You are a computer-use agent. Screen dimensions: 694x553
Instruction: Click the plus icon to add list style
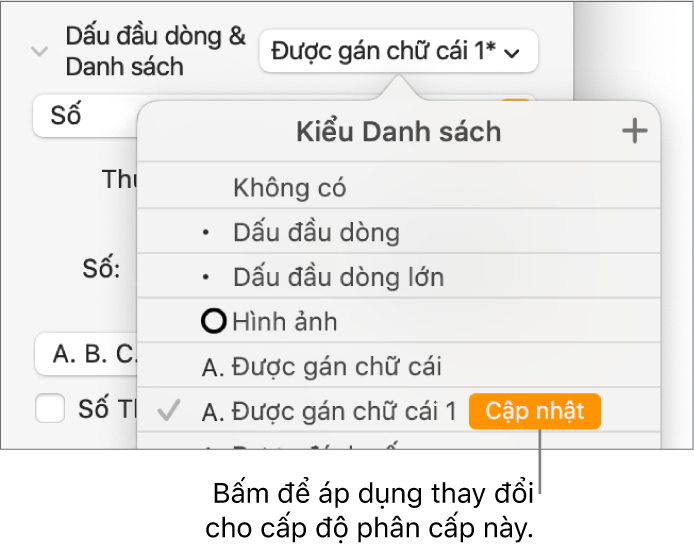pos(635,131)
